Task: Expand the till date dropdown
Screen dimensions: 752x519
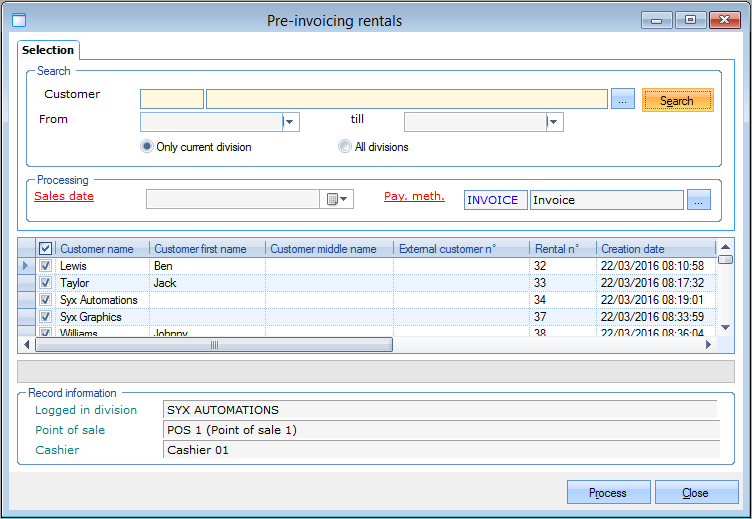Action: coord(554,122)
